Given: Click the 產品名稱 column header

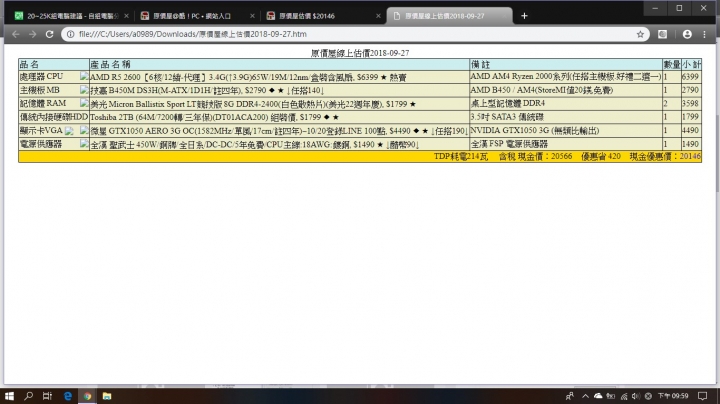Looking at the screenshot, I should [x=279, y=65].
